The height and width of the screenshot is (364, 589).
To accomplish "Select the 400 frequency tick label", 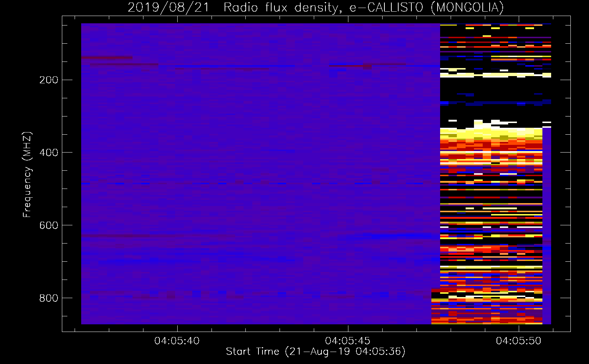I will tap(49, 153).
